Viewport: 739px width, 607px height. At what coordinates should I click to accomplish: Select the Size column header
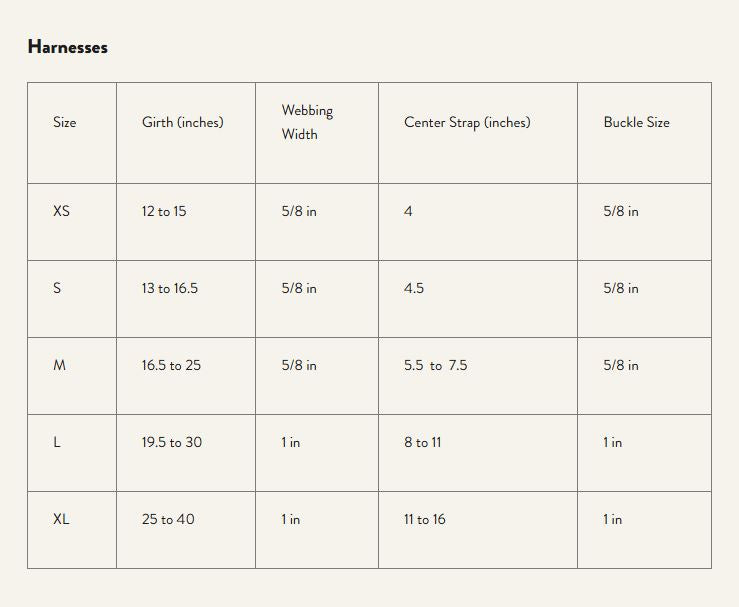click(x=65, y=122)
